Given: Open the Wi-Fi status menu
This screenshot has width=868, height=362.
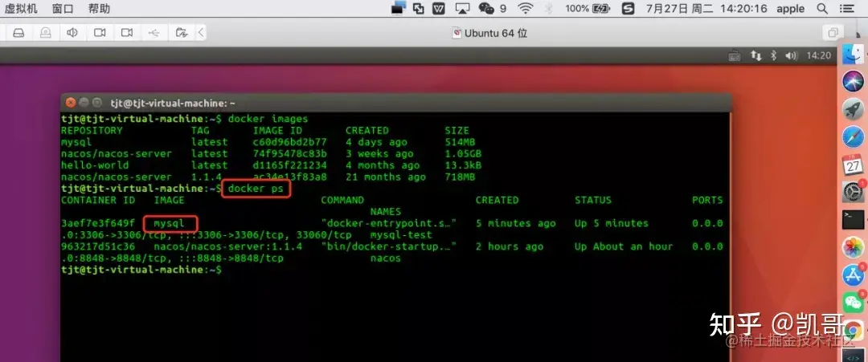Looking at the screenshot, I should pos(525,8).
